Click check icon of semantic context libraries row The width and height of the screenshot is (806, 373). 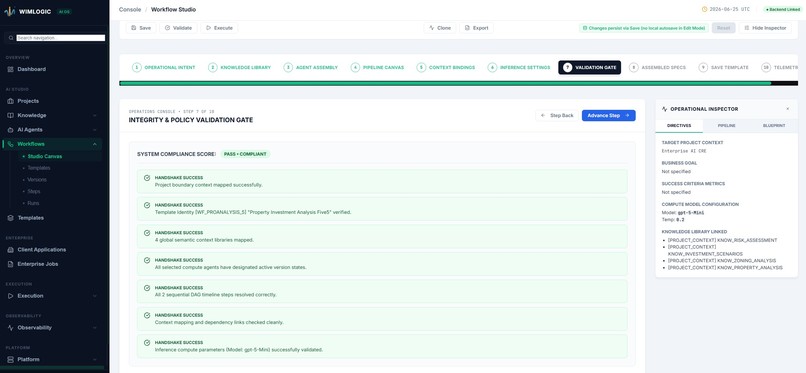[x=147, y=233]
